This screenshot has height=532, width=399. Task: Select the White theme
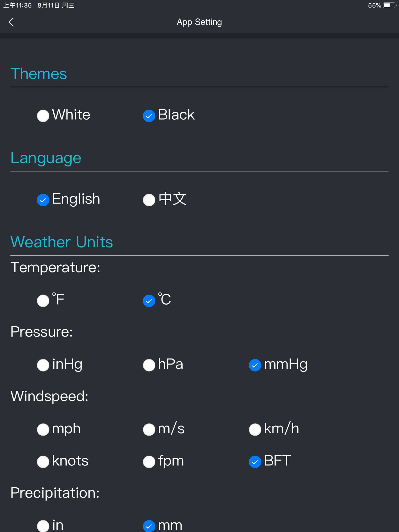click(43, 116)
